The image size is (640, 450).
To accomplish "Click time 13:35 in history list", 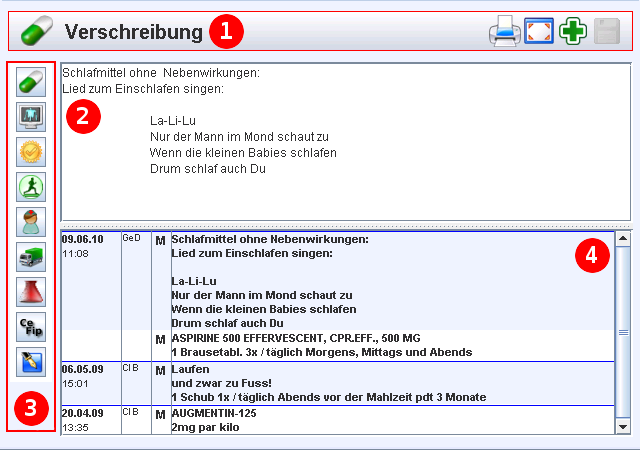I will pos(76,428).
